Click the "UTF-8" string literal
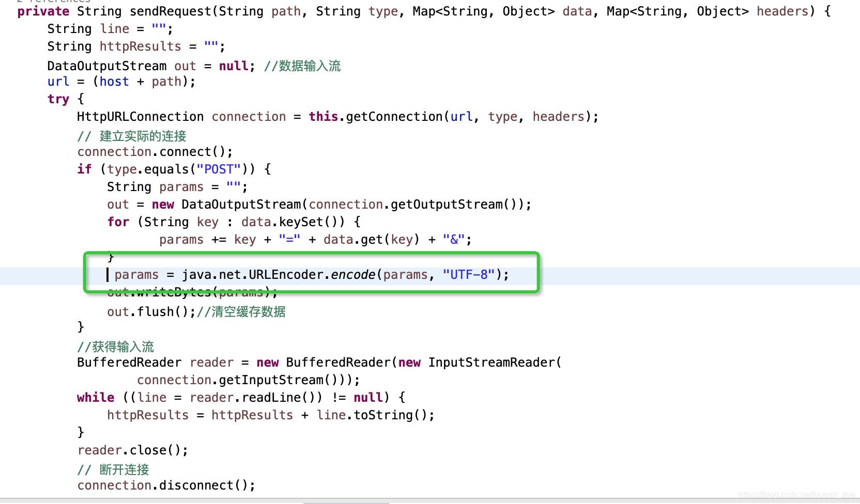The width and height of the screenshot is (860, 504). (469, 275)
